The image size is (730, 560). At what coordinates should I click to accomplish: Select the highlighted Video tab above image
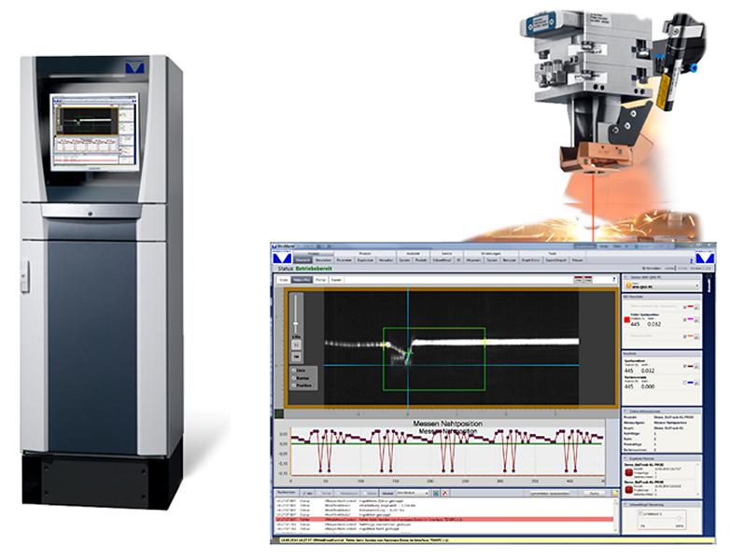[x=302, y=280]
